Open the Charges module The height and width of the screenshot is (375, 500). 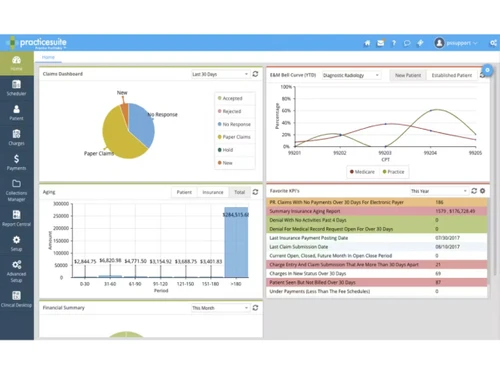click(x=17, y=138)
